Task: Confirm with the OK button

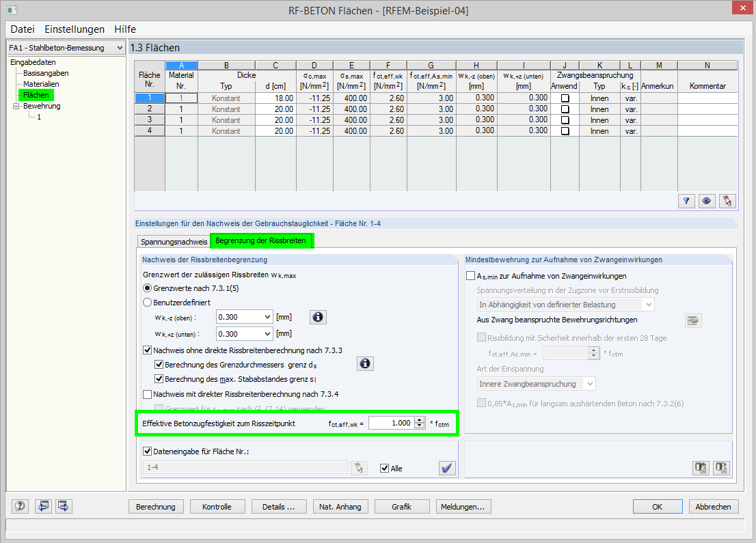Action: click(x=658, y=506)
